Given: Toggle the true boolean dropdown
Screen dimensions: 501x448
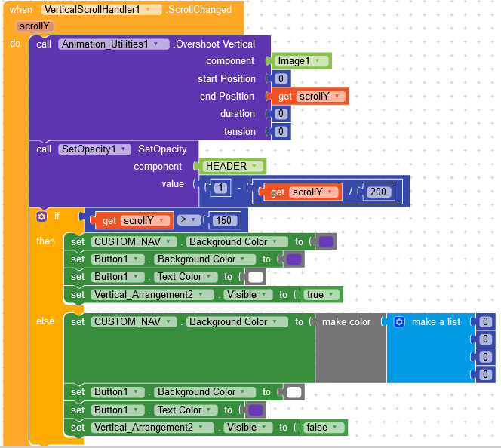Looking at the screenshot, I should (x=333, y=295).
